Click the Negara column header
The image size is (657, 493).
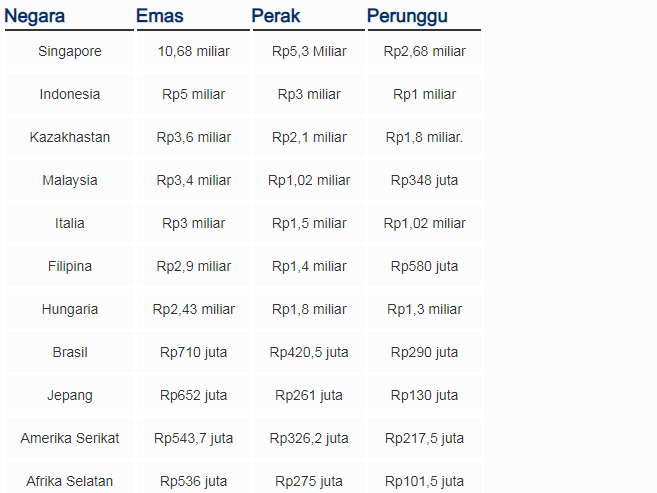pos(34,16)
